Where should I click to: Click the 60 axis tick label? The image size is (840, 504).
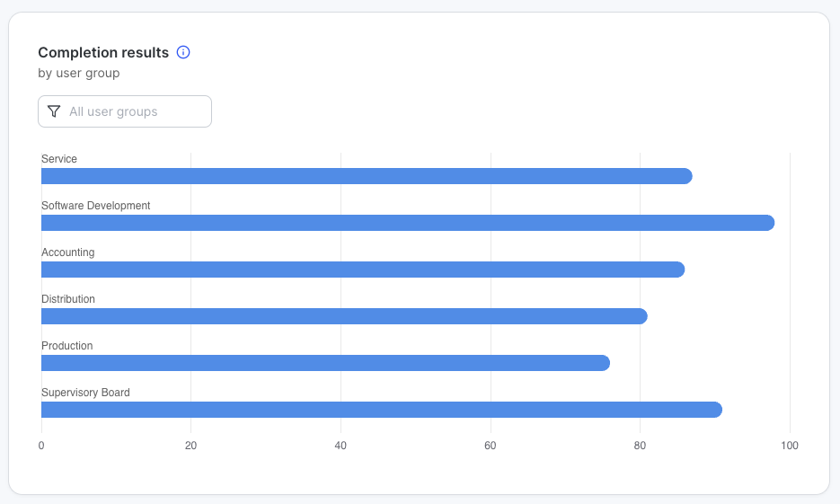491,446
